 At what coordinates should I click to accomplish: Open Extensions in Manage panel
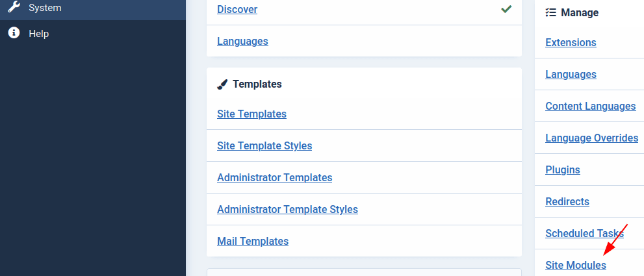(x=571, y=42)
